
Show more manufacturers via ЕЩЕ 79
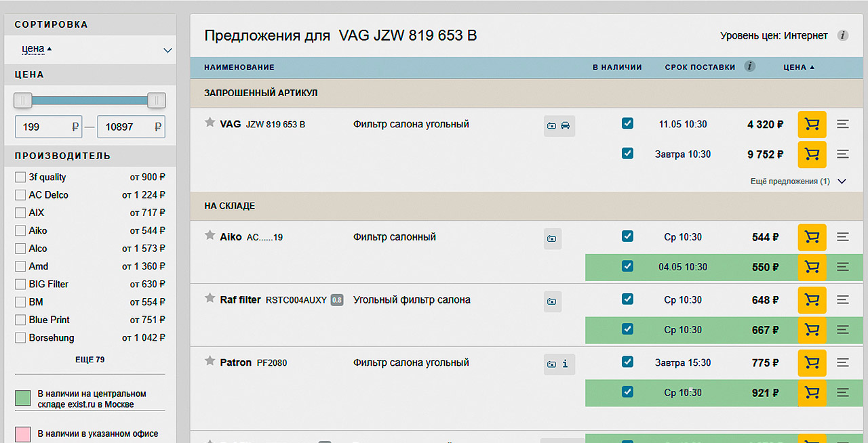tap(90, 360)
